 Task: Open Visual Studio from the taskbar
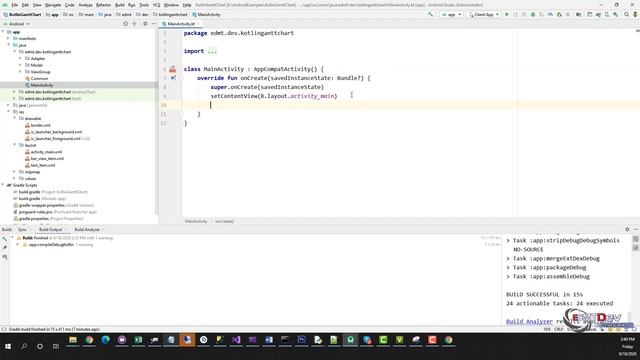point(236,340)
